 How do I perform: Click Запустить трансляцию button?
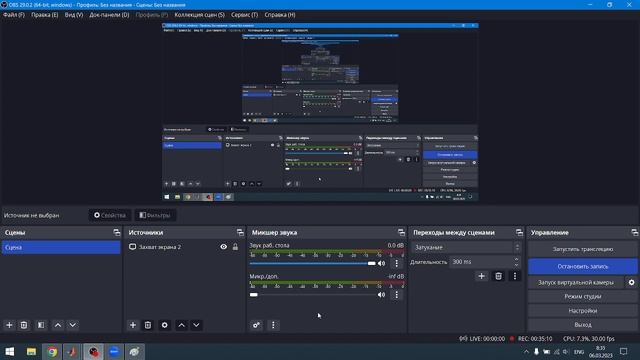pyautogui.click(x=582, y=249)
